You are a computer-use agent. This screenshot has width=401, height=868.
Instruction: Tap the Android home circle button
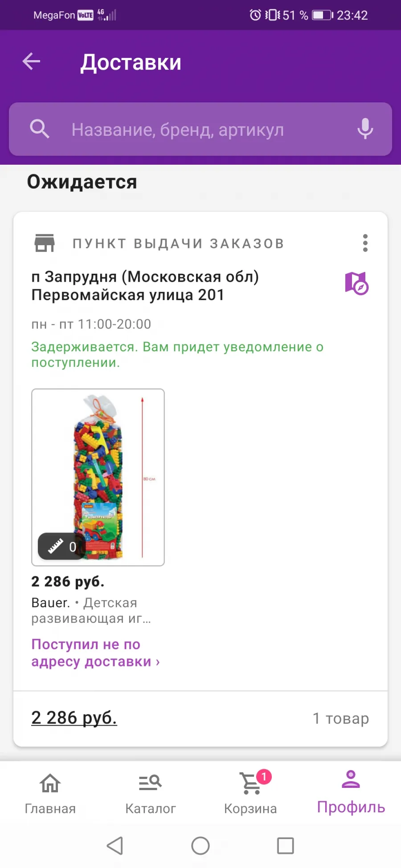pos(200,846)
